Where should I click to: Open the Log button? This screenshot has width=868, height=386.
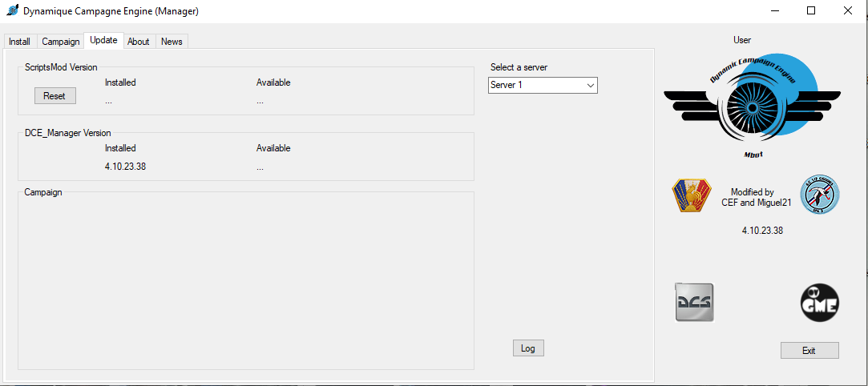click(528, 348)
